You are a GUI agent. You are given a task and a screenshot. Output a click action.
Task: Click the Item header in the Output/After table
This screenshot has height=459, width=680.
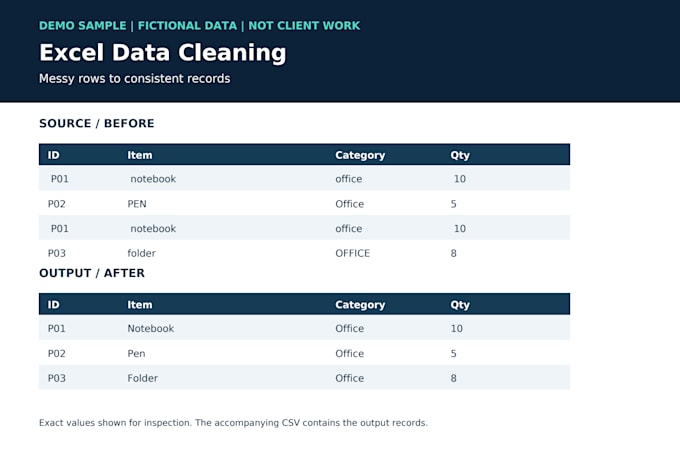click(x=140, y=305)
